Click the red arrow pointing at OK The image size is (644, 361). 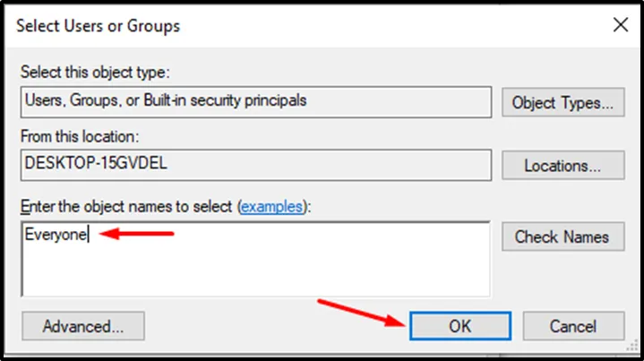(358, 310)
